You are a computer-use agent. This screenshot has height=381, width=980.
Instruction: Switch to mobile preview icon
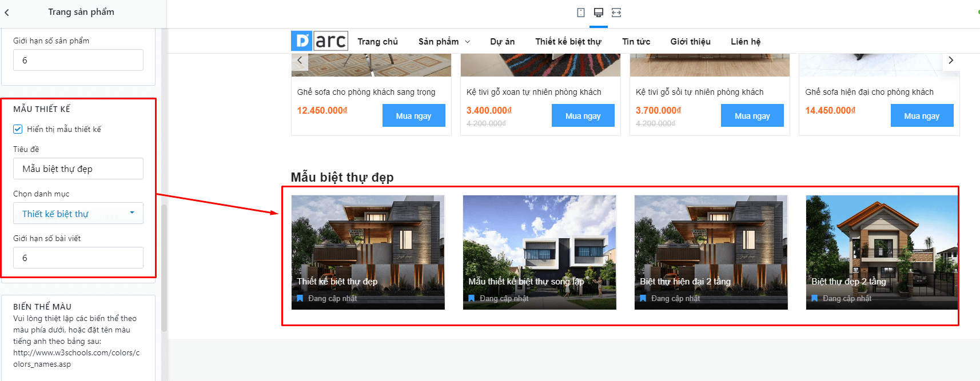(581, 13)
